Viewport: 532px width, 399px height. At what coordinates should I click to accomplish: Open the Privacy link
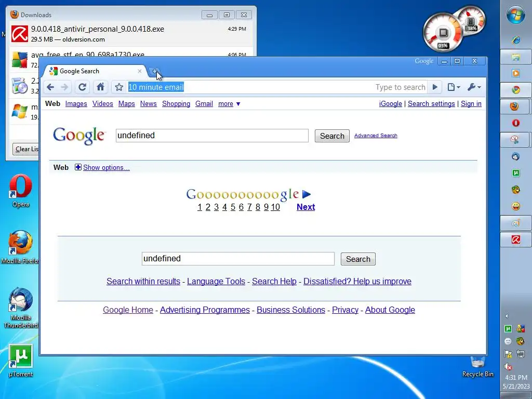pyautogui.click(x=345, y=310)
